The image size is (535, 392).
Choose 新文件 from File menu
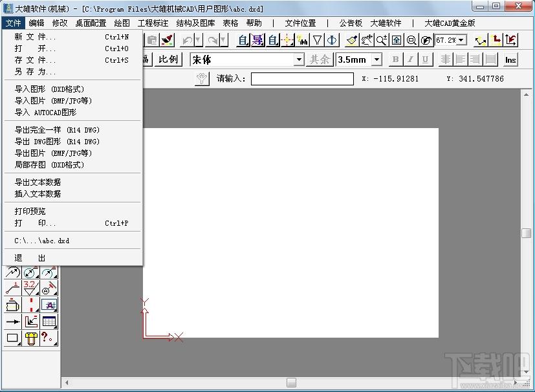click(72, 37)
